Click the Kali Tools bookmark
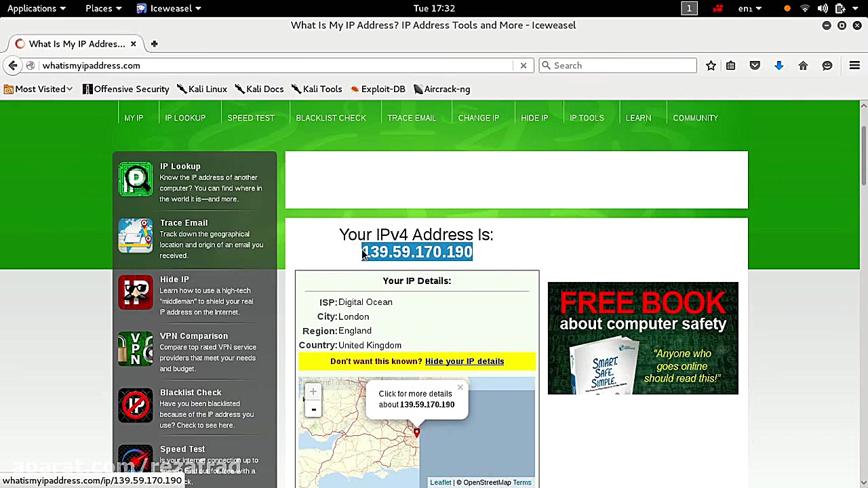Image resolution: width=868 pixels, height=488 pixels. click(x=317, y=89)
